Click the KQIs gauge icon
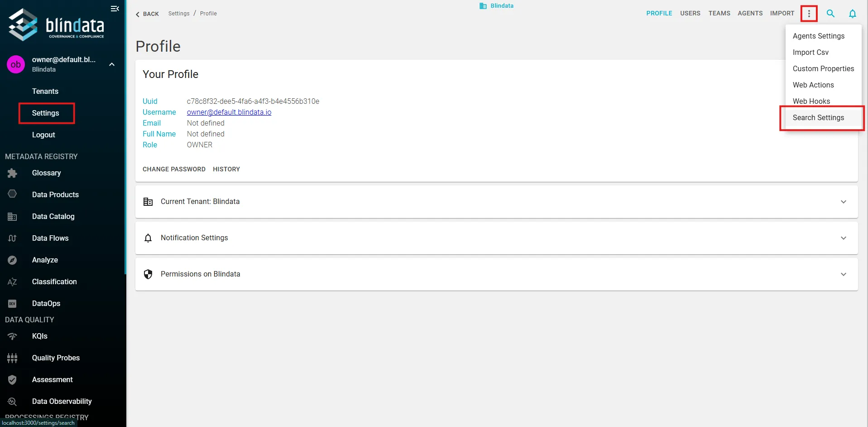 12,336
